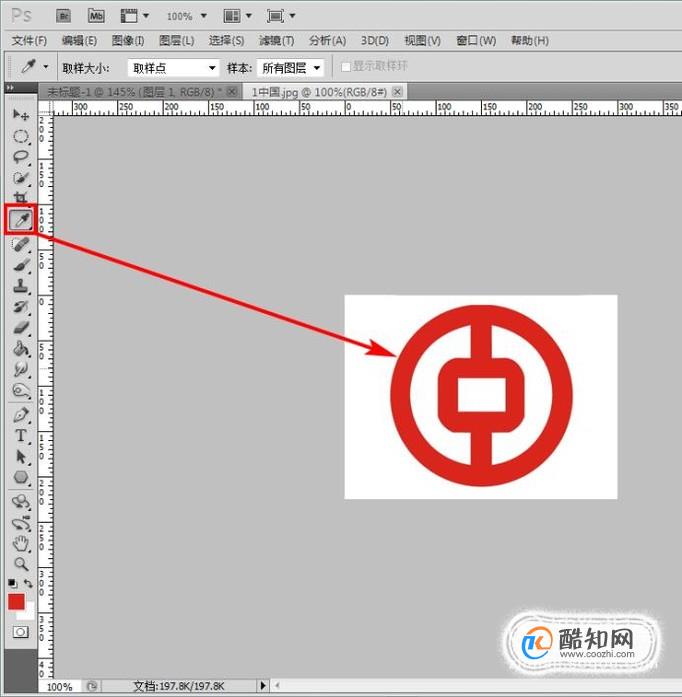Select the Clone Stamp tool

tap(20, 286)
